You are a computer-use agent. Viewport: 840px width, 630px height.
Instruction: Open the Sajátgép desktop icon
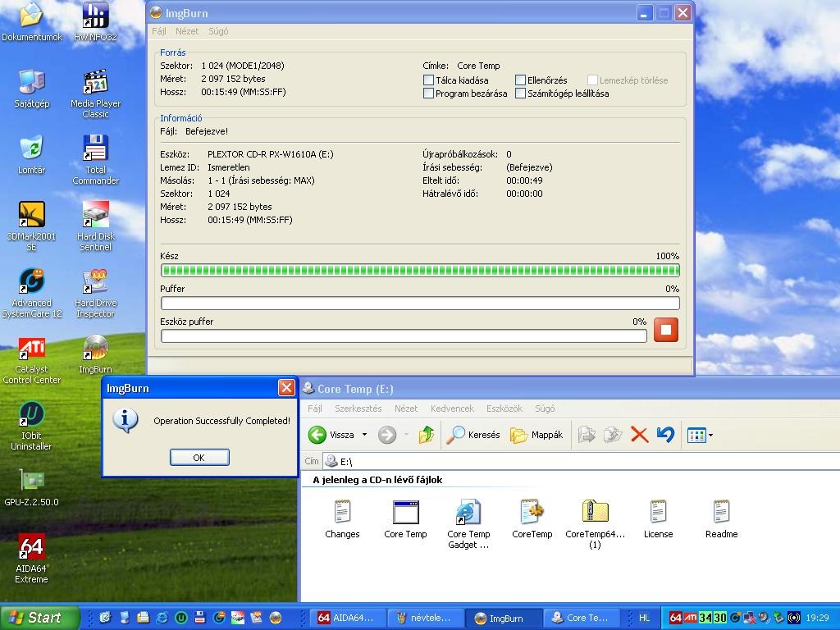32,89
